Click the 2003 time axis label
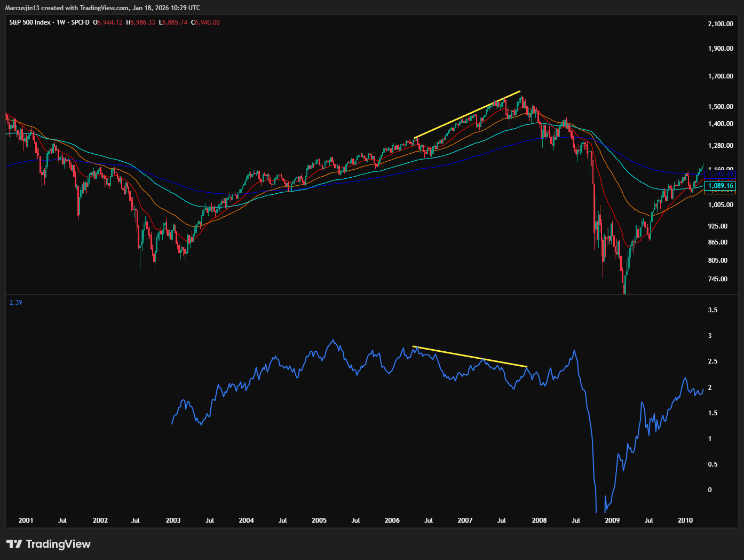 [173, 520]
